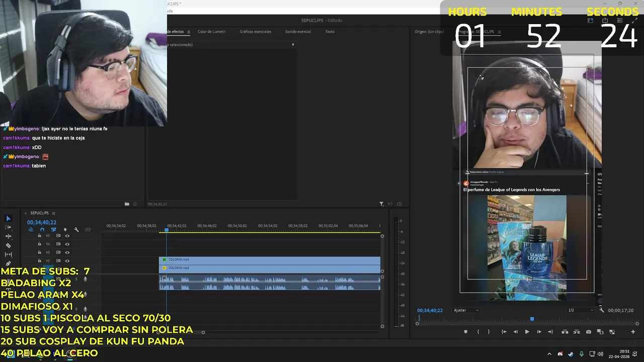Viewport: 644px width, 362px height.
Task: Toggle lock on track V2
Action: (x=39, y=260)
